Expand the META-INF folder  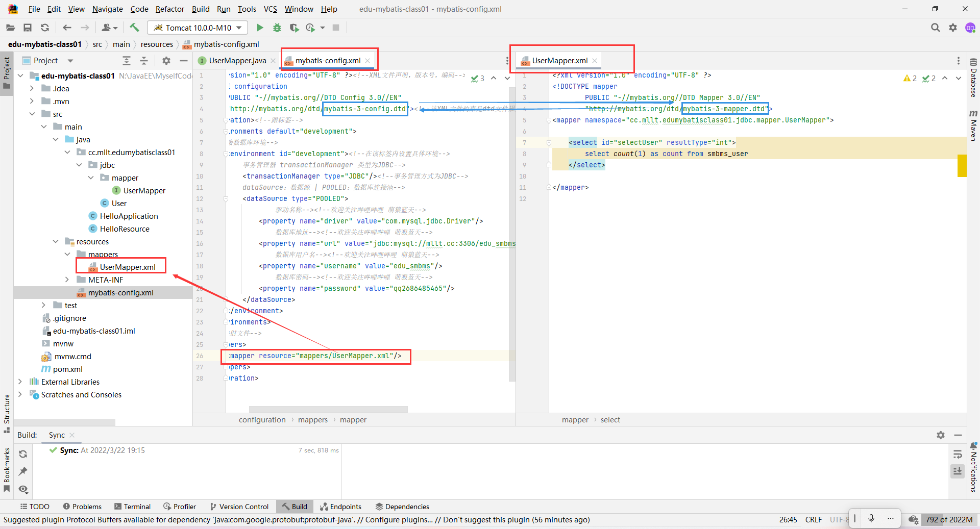(x=67, y=280)
